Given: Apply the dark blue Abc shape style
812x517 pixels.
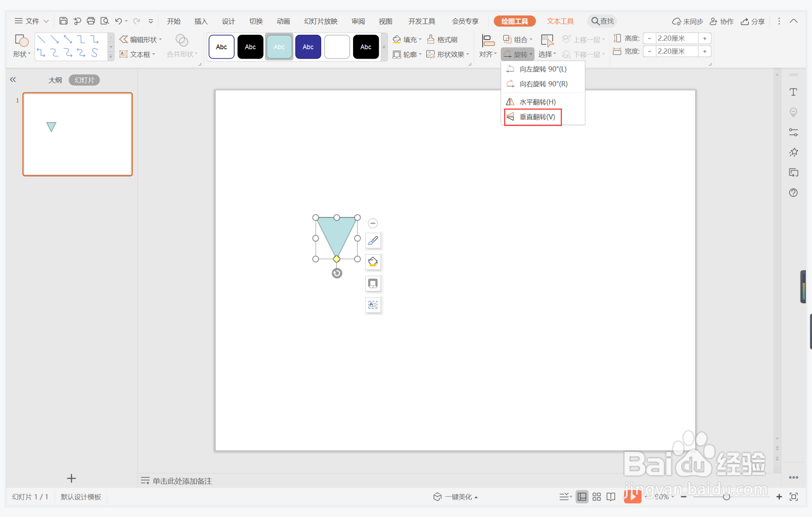Looking at the screenshot, I should click(308, 47).
